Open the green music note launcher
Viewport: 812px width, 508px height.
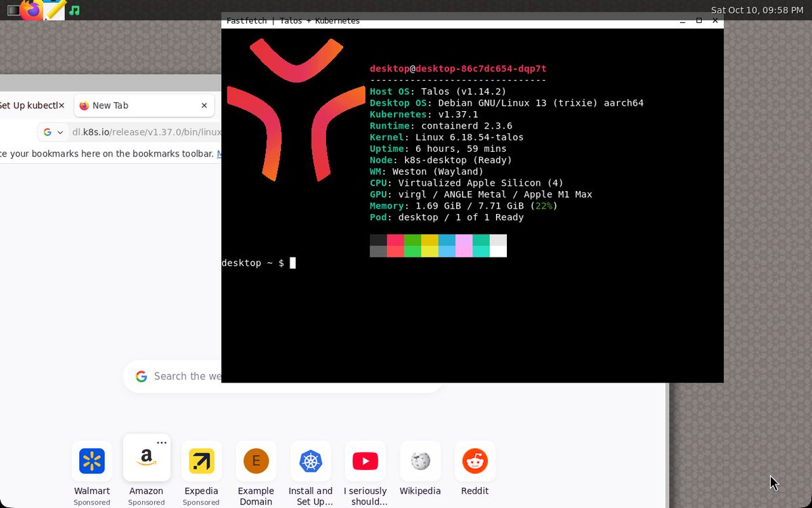point(74,11)
